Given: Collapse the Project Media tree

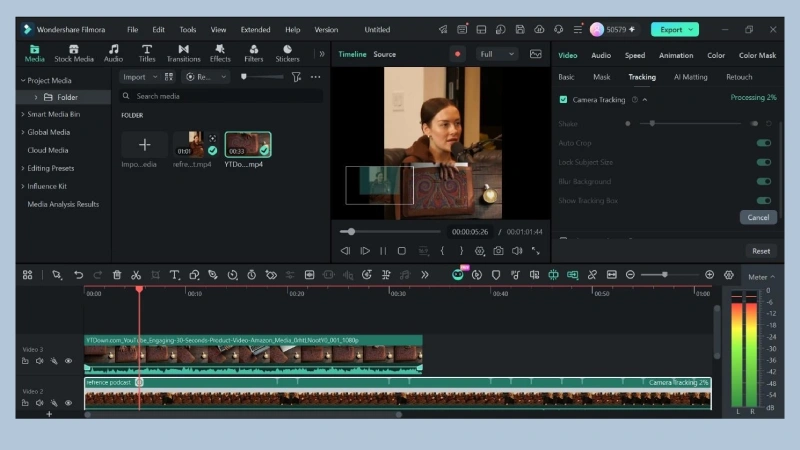Looking at the screenshot, I should [x=23, y=81].
